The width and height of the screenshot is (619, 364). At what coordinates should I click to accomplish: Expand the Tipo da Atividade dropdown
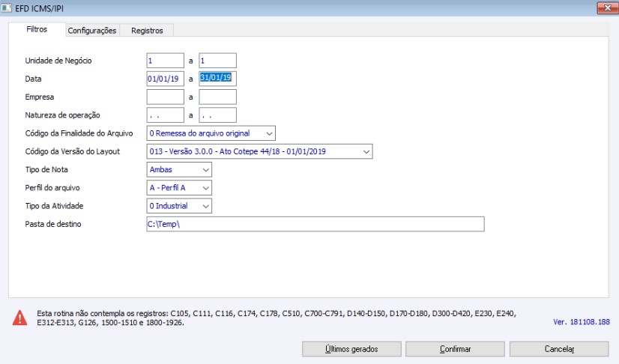click(x=179, y=206)
